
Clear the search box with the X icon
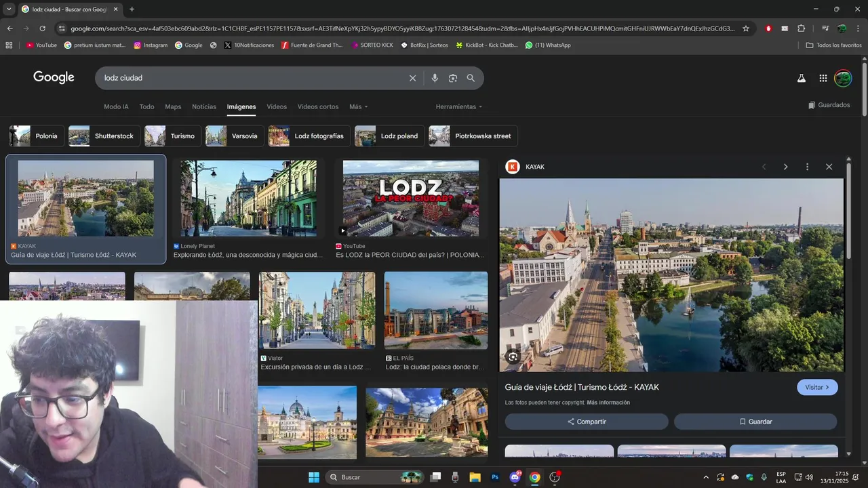(x=412, y=78)
